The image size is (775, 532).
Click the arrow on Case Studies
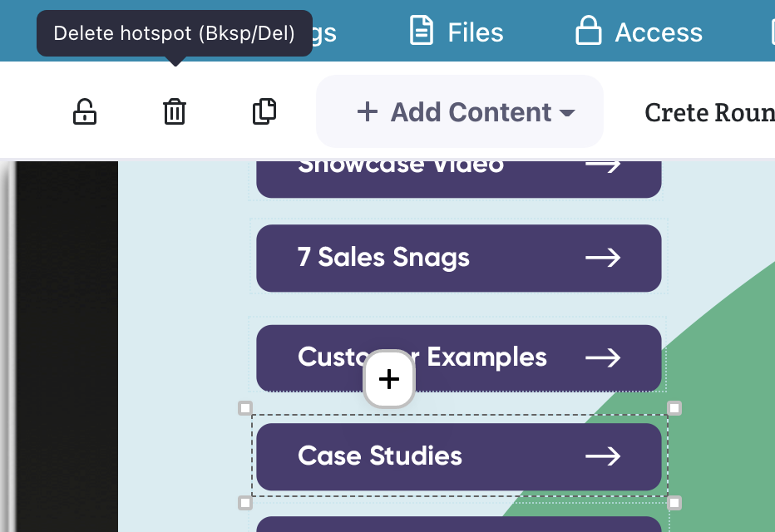(x=603, y=456)
